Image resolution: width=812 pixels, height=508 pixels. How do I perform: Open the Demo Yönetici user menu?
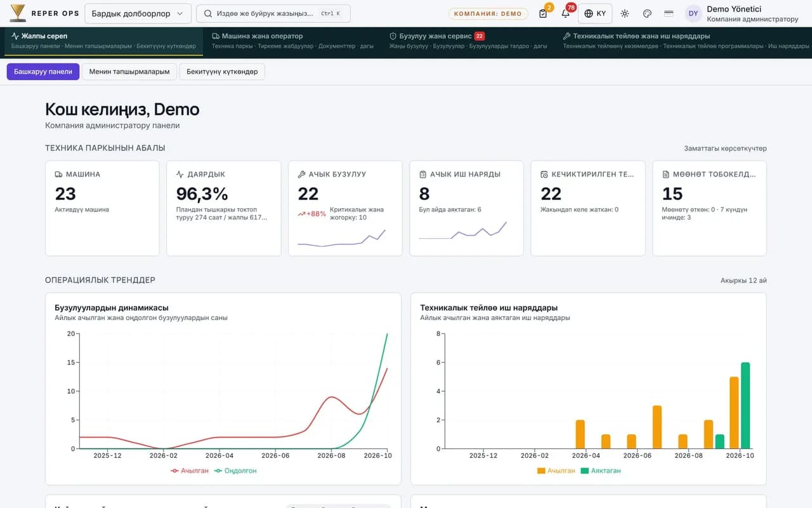pos(742,13)
